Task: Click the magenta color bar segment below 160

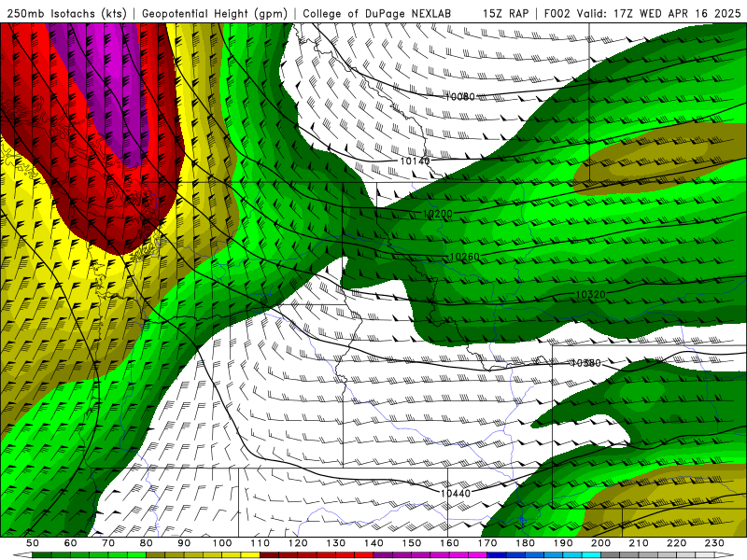Action: [x=458, y=555]
